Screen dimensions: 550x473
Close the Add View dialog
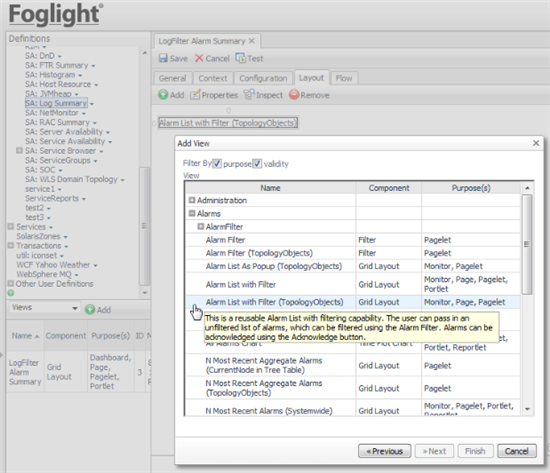[x=536, y=143]
